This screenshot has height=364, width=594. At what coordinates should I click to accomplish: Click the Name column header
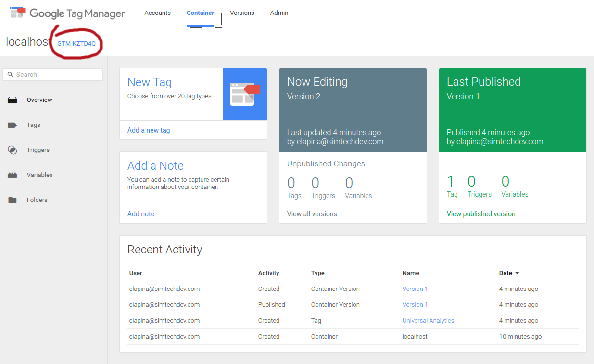pyautogui.click(x=411, y=273)
